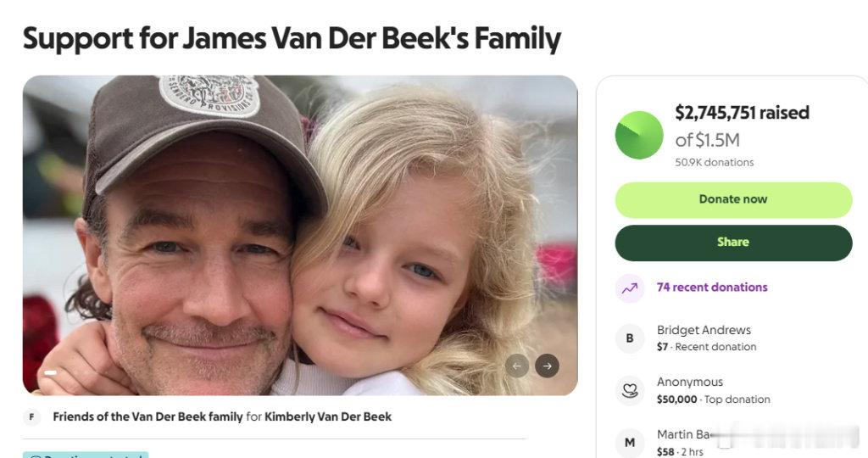Select the "M" avatar beside Martin's donation
This screenshot has height=458, width=868.
[630, 442]
